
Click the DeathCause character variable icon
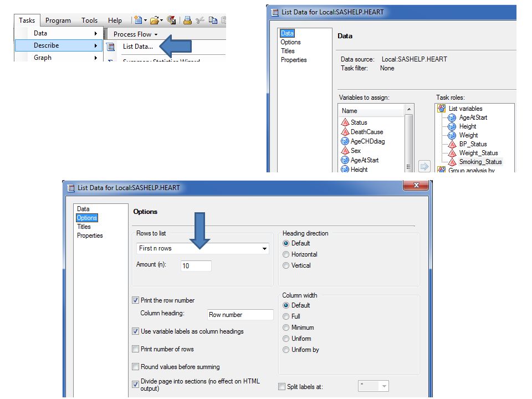click(x=345, y=132)
